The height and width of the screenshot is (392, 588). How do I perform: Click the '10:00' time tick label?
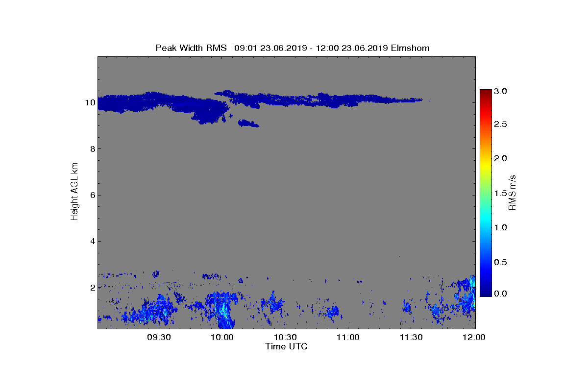click(223, 337)
